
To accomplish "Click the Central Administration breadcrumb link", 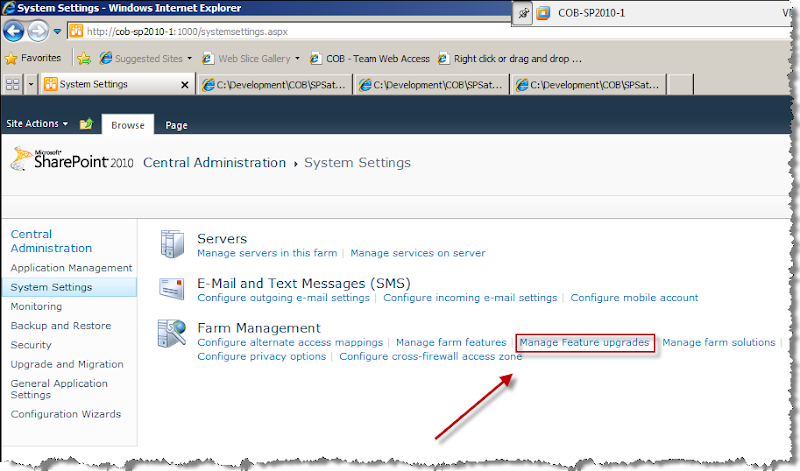I will (x=214, y=162).
